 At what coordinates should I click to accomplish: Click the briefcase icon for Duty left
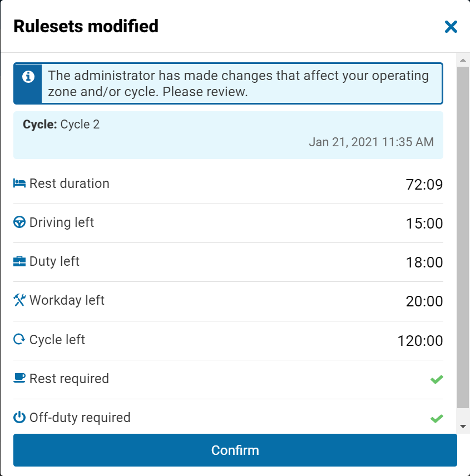point(19,261)
